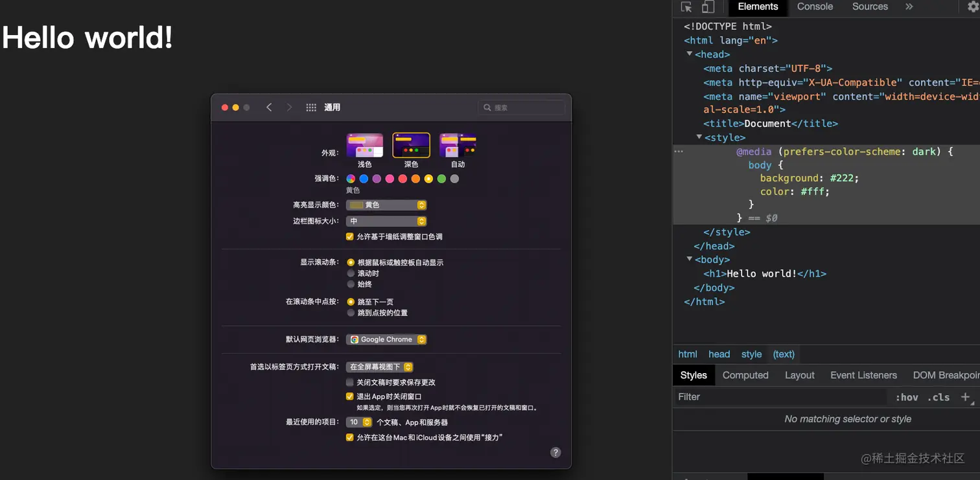Screen dimensions: 980x480
Task: Click the head breadcrumb
Action: pyautogui.click(x=719, y=354)
